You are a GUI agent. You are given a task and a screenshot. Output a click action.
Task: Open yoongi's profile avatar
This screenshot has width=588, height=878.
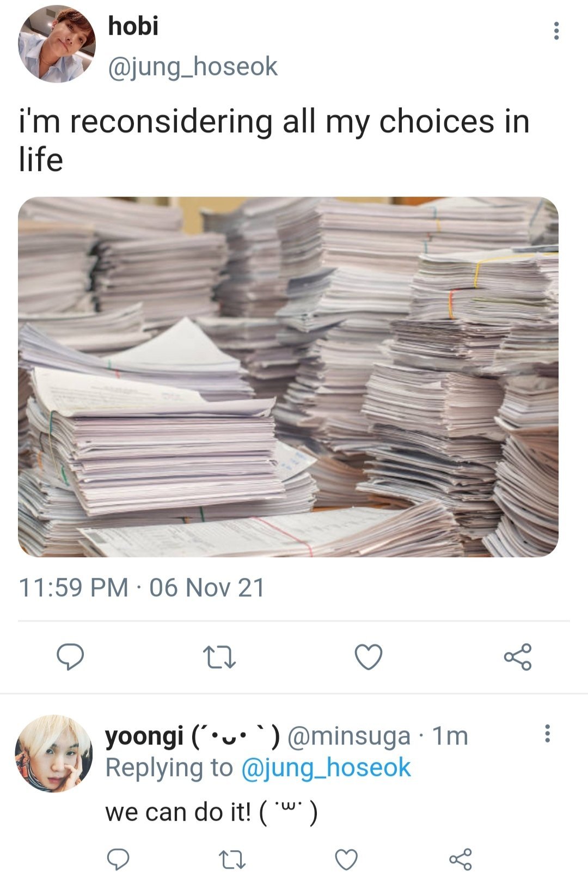point(53,754)
